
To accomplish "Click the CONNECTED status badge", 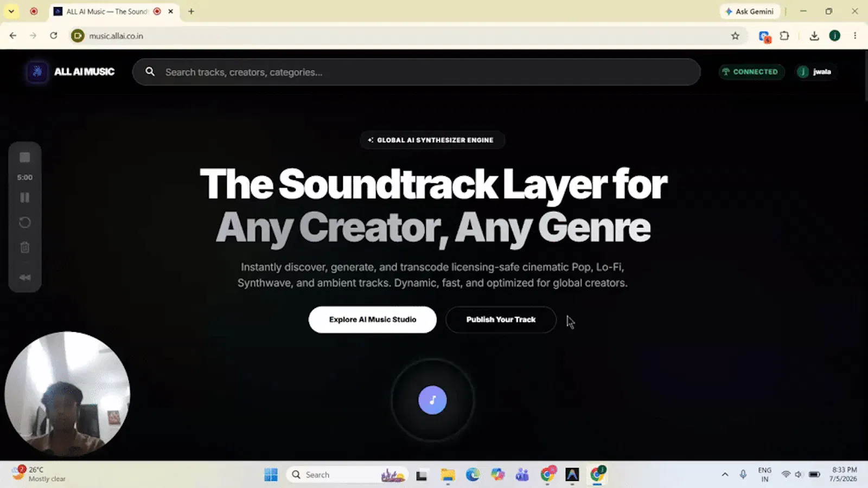I will click(x=751, y=72).
